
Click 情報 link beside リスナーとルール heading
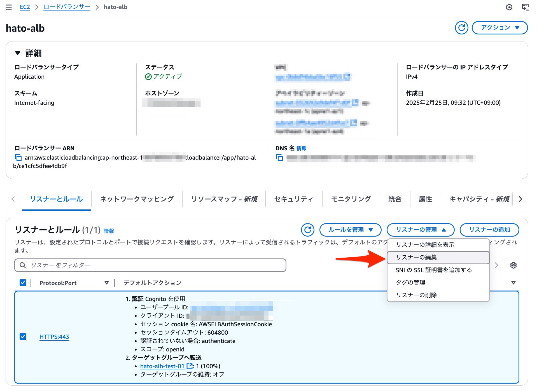click(109, 231)
